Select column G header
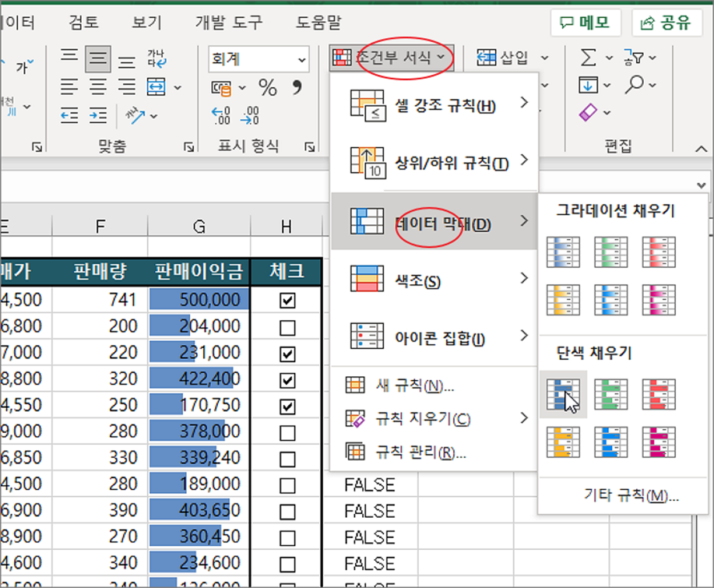 (x=199, y=227)
